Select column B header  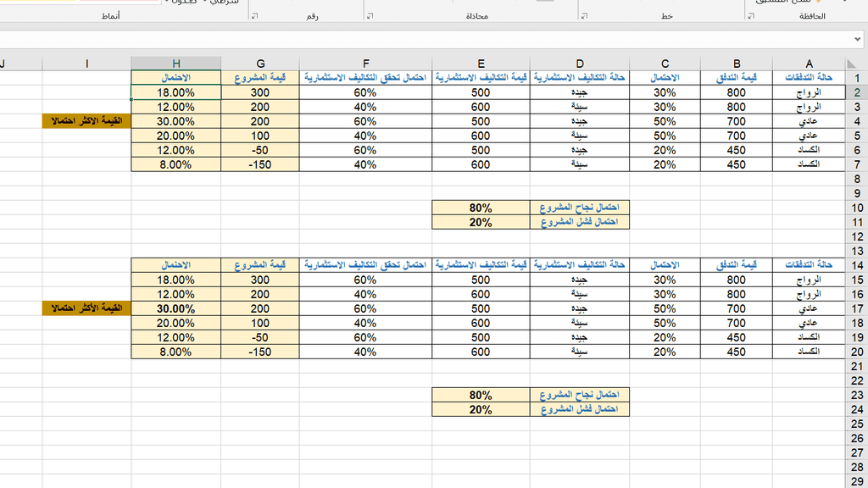coord(737,64)
